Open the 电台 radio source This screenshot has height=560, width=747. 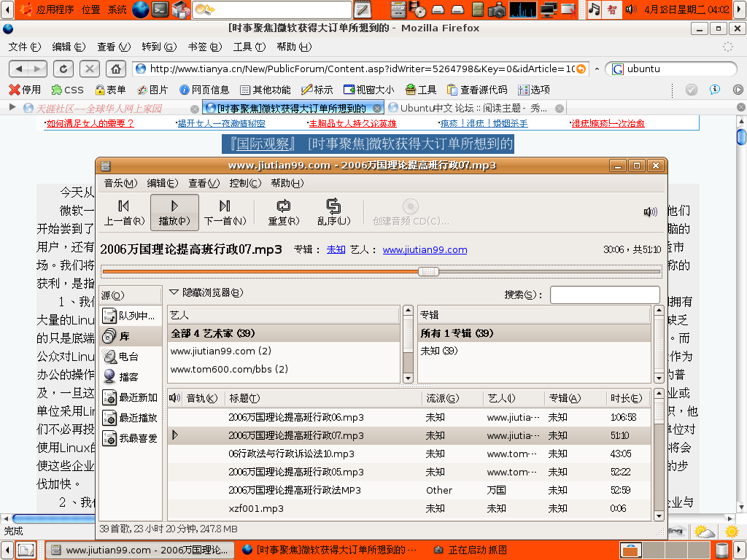130,357
